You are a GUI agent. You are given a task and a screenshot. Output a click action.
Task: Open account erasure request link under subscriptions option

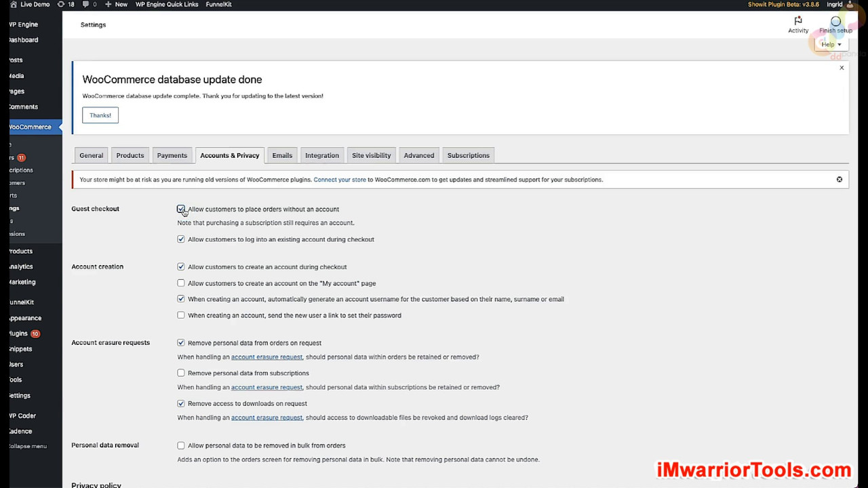click(267, 387)
